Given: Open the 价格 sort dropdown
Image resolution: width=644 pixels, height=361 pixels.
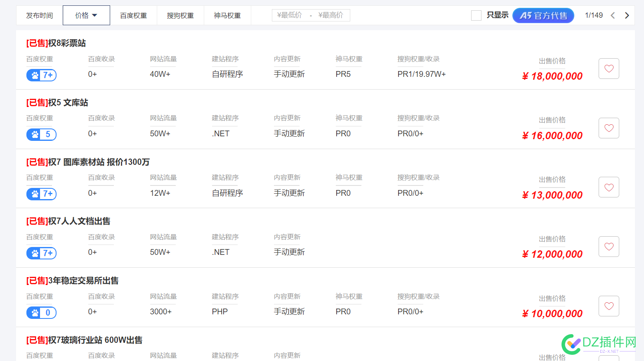Looking at the screenshot, I should pyautogui.click(x=86, y=15).
